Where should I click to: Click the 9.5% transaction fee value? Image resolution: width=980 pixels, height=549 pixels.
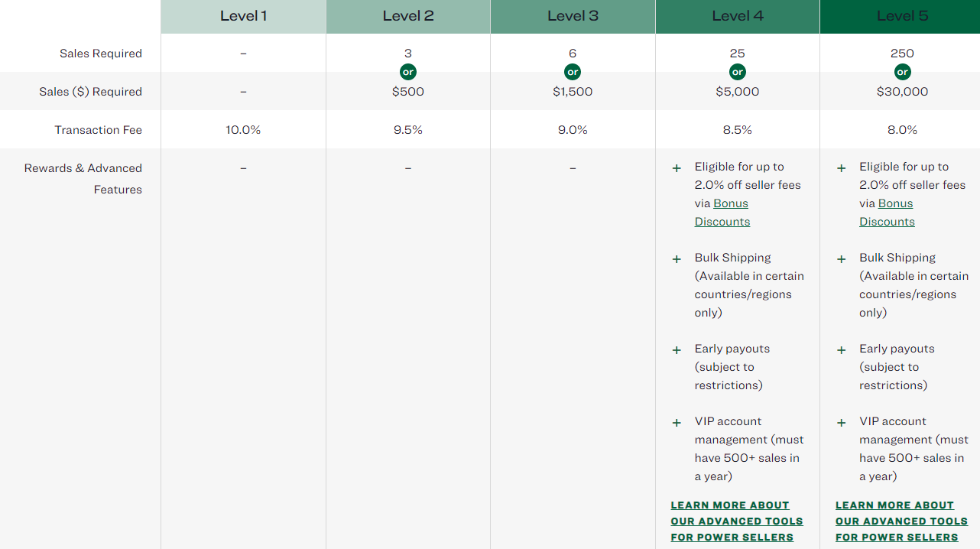click(408, 130)
